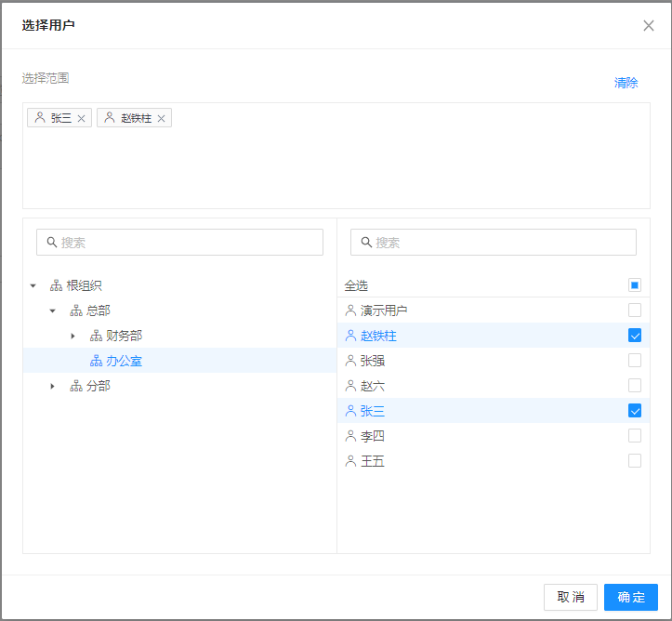Expand the 分部 tree node arrow
This screenshot has width=672, height=621.
(x=53, y=386)
